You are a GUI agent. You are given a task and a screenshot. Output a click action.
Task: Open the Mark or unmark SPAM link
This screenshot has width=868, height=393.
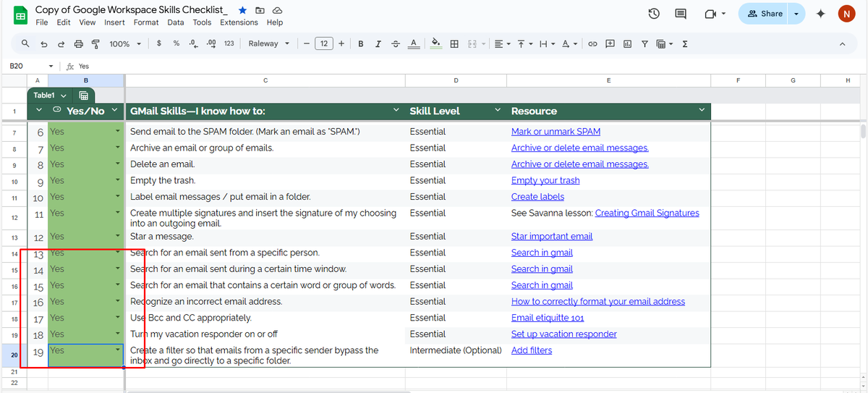coord(556,132)
